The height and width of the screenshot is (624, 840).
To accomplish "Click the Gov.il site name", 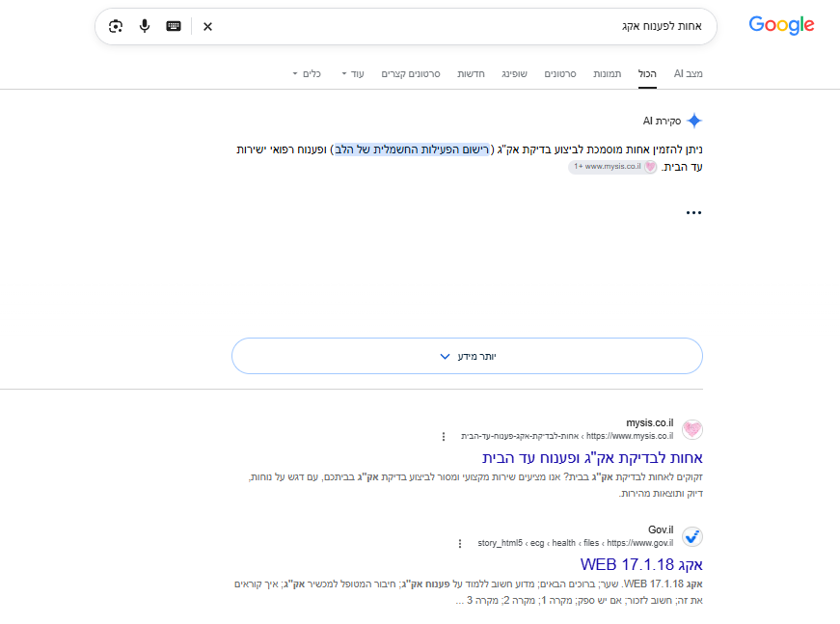I will (x=661, y=529).
